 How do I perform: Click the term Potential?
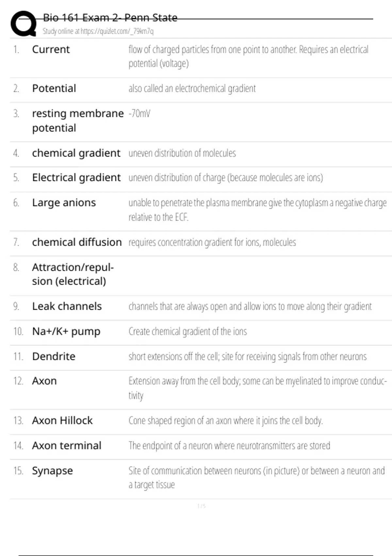pos(54,88)
